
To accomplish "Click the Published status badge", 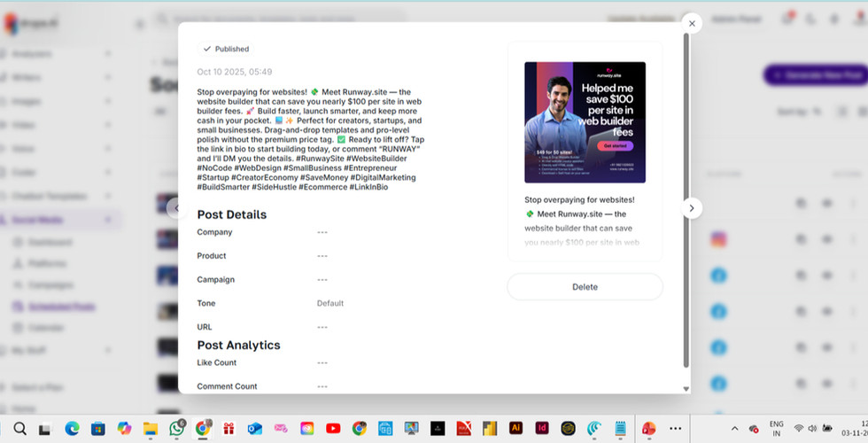I will [226, 49].
